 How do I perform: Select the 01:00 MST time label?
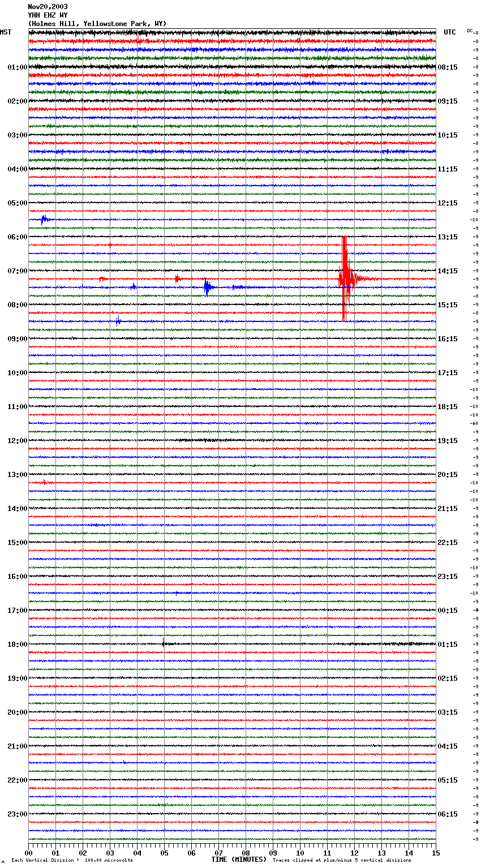[18, 67]
